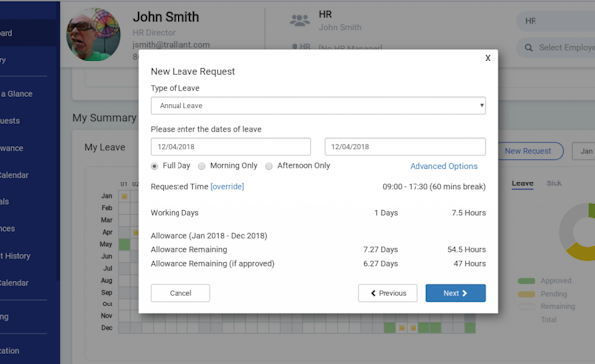
Task: Click the green May cell in the calendar
Action: [125, 244]
